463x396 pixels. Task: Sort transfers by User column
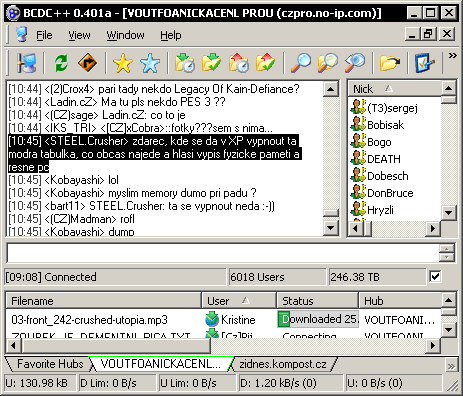[239, 301]
